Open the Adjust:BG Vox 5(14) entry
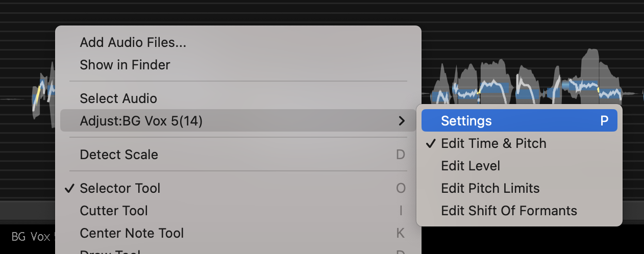Viewport: 644px width, 254px height. [x=238, y=121]
